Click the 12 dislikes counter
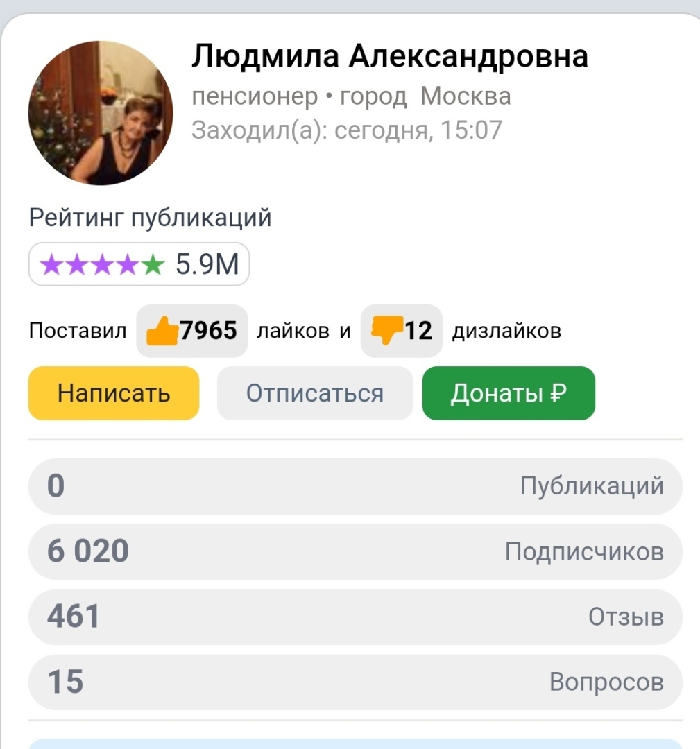The height and width of the screenshot is (749, 700). 418,331
